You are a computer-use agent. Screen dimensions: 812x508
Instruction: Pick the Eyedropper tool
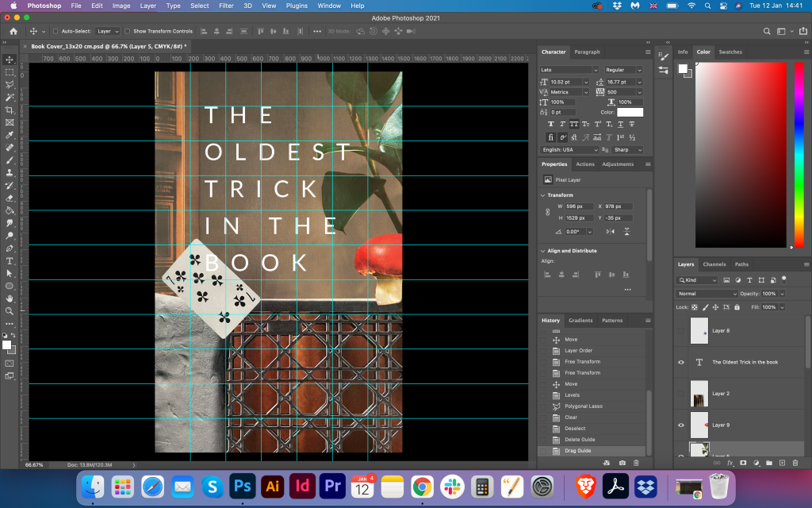click(10, 135)
